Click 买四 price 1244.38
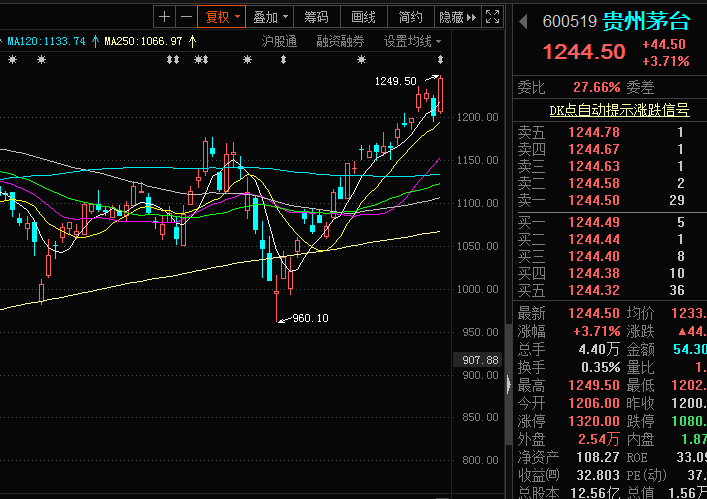Viewport: 707px width, 499px height. pos(594,273)
